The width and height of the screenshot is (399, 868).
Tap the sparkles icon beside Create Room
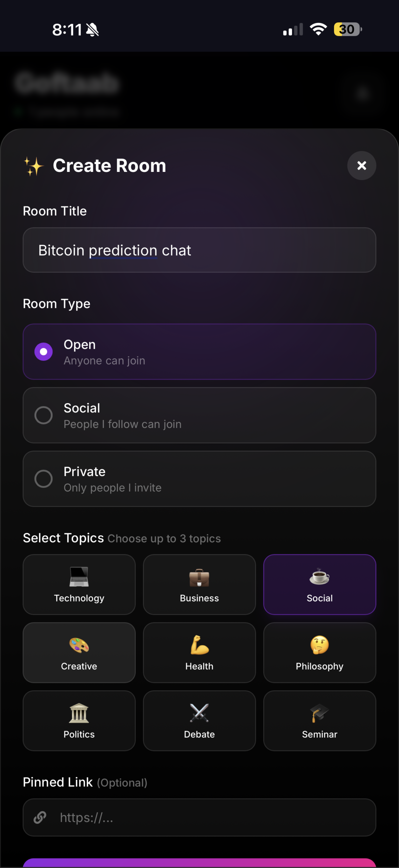[34, 166]
